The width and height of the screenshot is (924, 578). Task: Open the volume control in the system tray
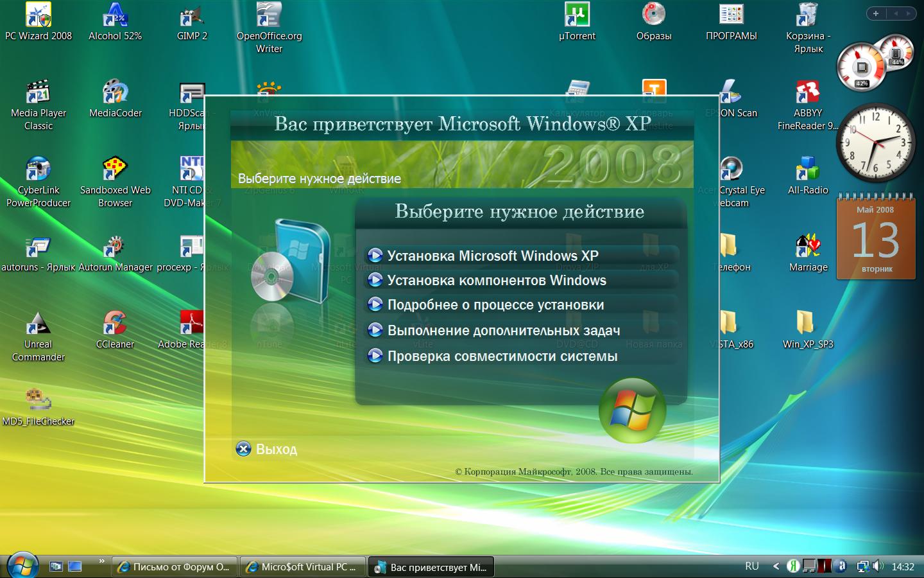click(x=878, y=566)
